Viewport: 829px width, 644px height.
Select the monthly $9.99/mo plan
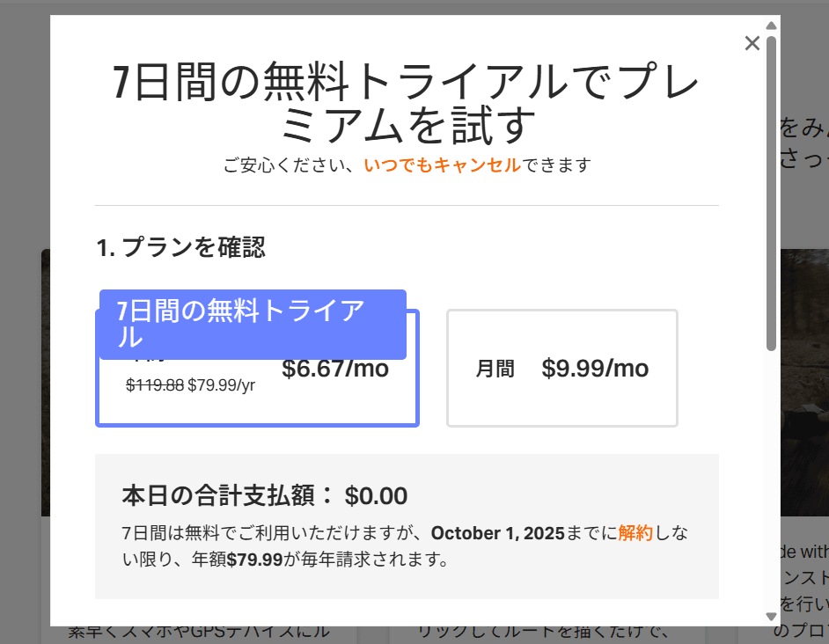(561, 369)
